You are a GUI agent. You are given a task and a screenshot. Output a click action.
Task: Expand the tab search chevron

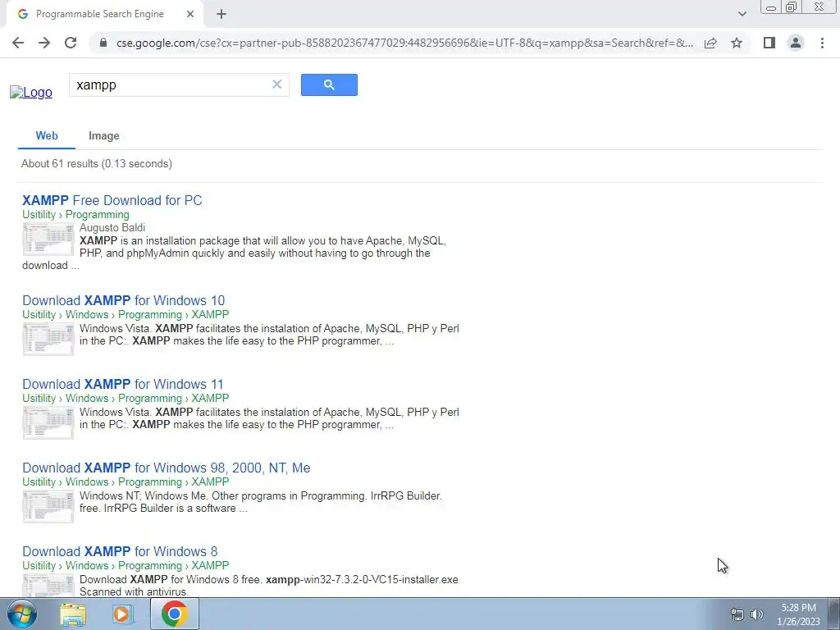[742, 14]
